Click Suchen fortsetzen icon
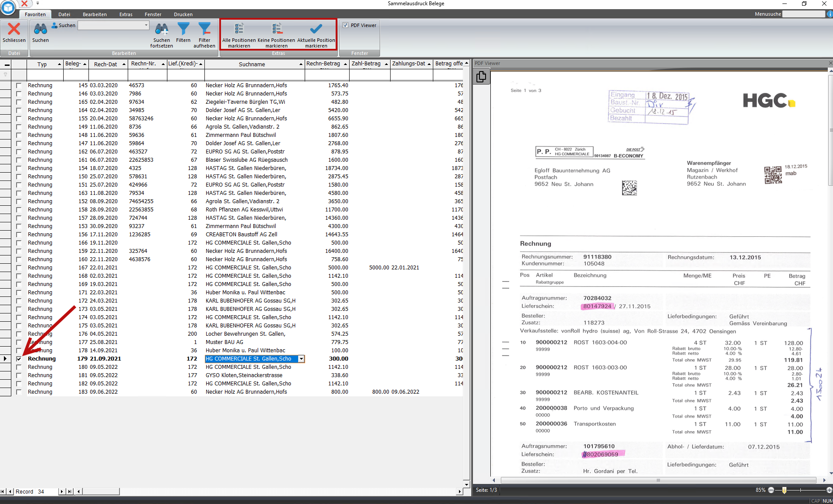Image resolution: width=833 pixels, height=504 pixels. [x=161, y=29]
